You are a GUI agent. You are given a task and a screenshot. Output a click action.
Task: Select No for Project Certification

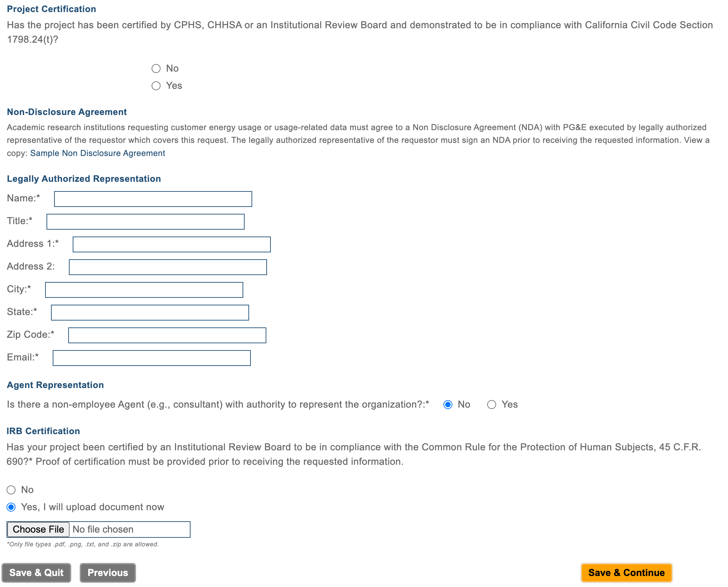coord(156,69)
